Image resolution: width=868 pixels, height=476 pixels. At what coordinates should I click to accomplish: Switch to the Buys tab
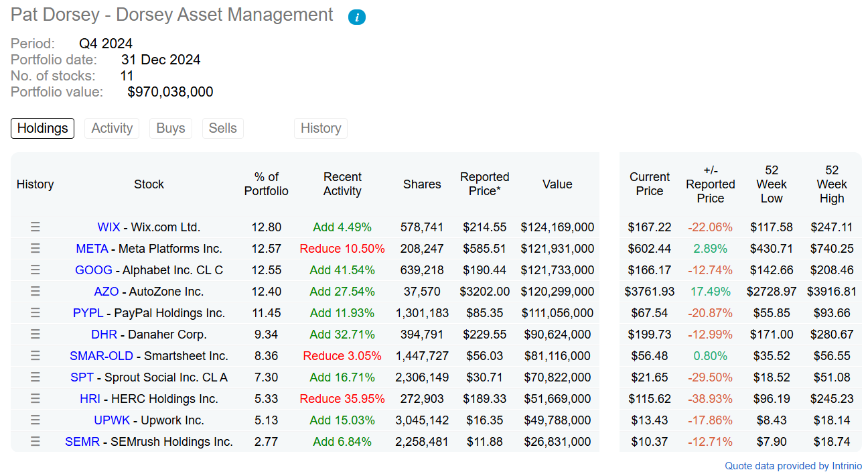[x=171, y=128]
